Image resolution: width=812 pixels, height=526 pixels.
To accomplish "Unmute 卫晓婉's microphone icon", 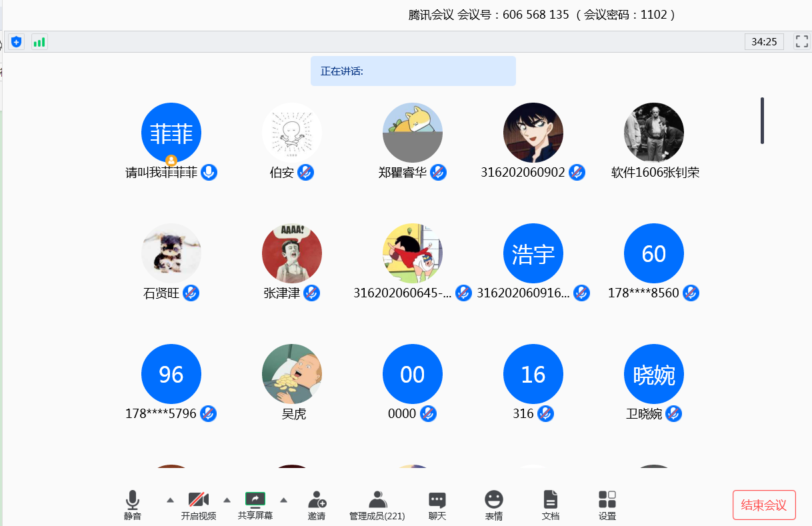I will (x=673, y=414).
